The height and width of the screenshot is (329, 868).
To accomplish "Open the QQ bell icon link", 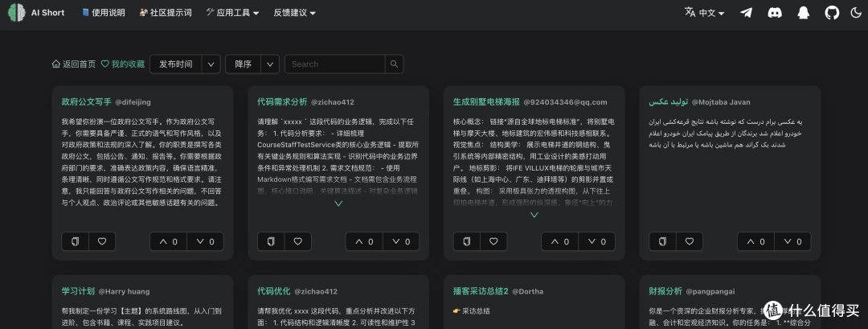I will [x=803, y=13].
